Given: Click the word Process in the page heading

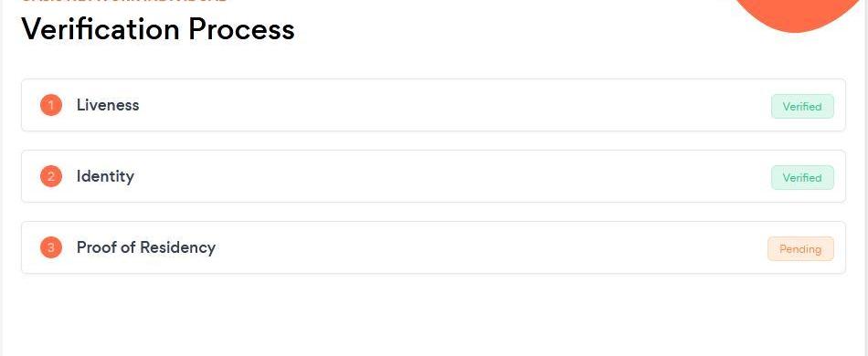Looking at the screenshot, I should pos(241,28).
